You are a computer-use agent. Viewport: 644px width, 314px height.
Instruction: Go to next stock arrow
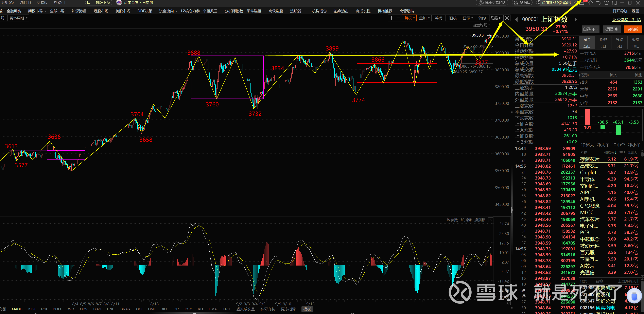tap(575, 19)
